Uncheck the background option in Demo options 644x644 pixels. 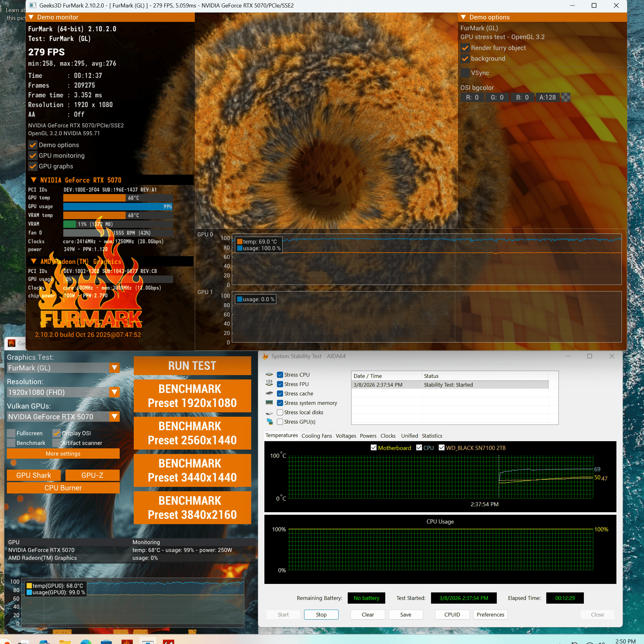point(465,59)
